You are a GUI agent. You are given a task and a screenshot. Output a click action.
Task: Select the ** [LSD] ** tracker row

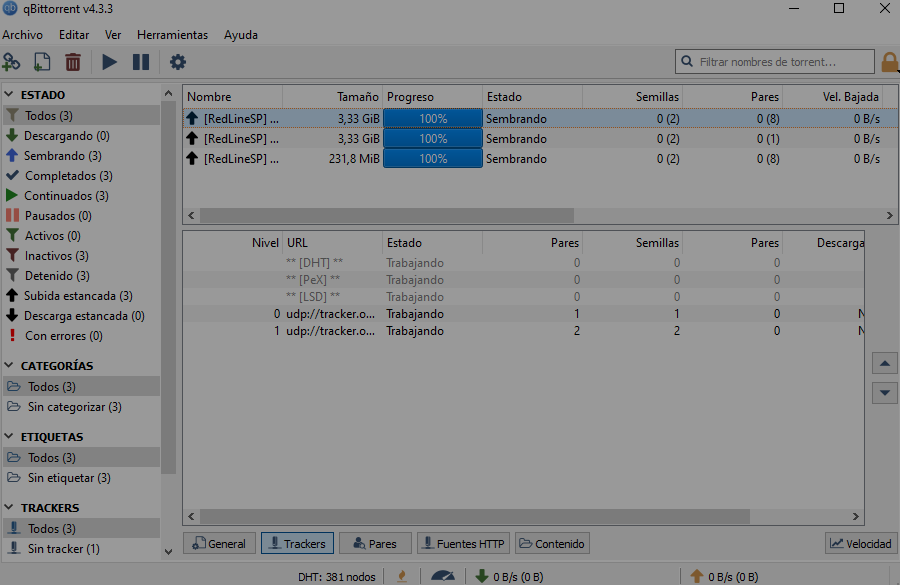[x=523, y=297]
